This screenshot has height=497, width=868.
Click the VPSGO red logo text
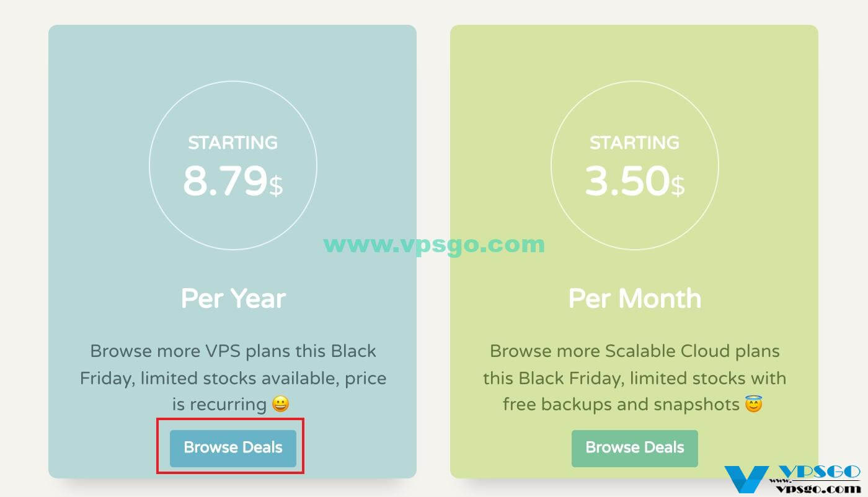tap(820, 472)
